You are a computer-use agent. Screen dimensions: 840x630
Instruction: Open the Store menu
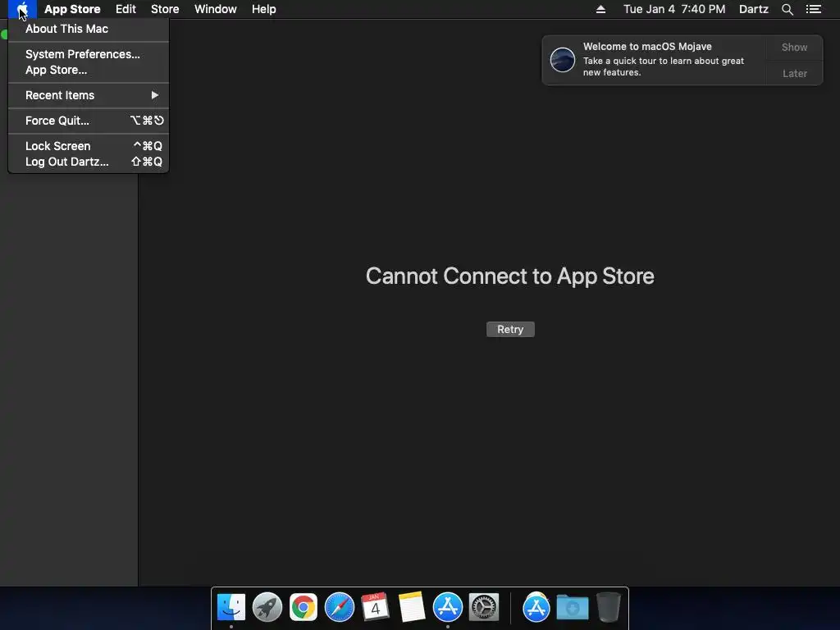165,9
